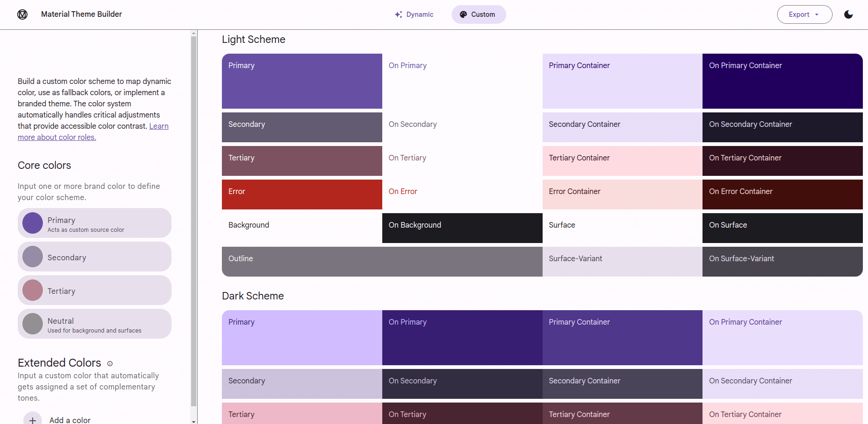Toggle dark mode with the moon icon
The height and width of the screenshot is (424, 868).
click(848, 14)
